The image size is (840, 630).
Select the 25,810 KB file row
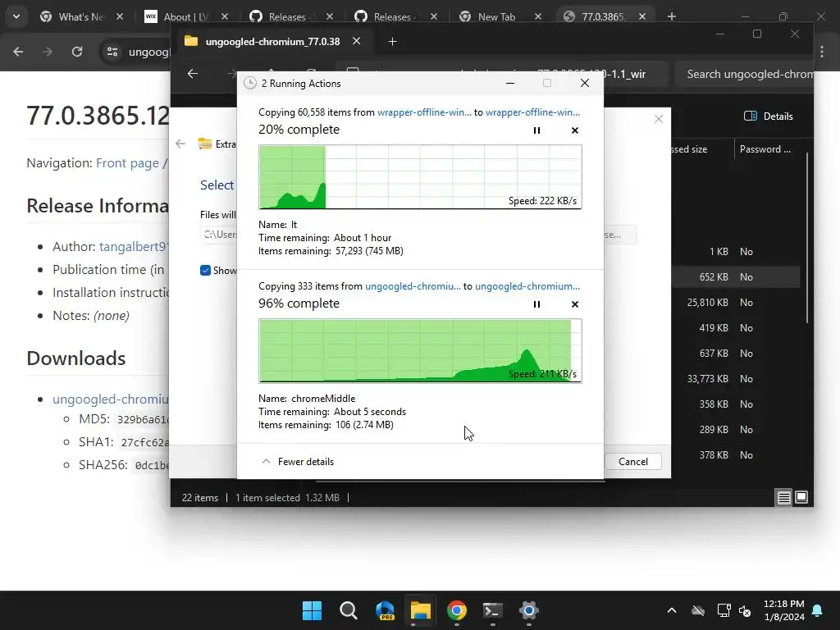(735, 302)
